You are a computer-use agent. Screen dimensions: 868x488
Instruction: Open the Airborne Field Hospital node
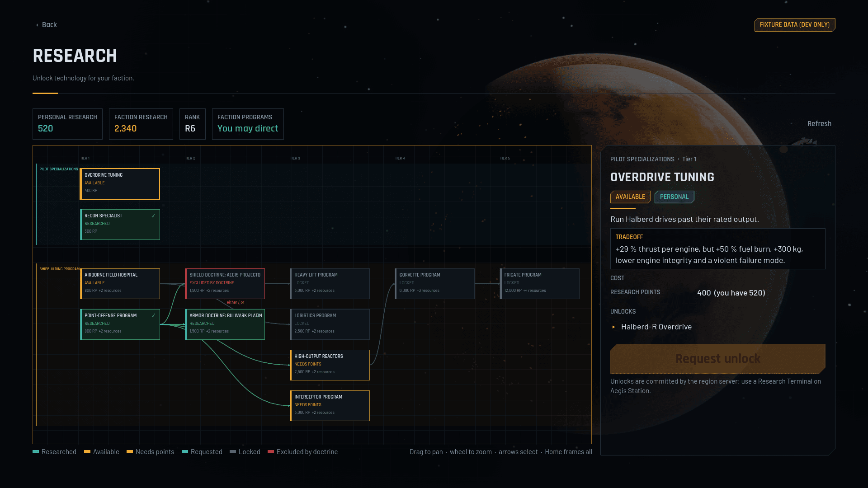120,284
